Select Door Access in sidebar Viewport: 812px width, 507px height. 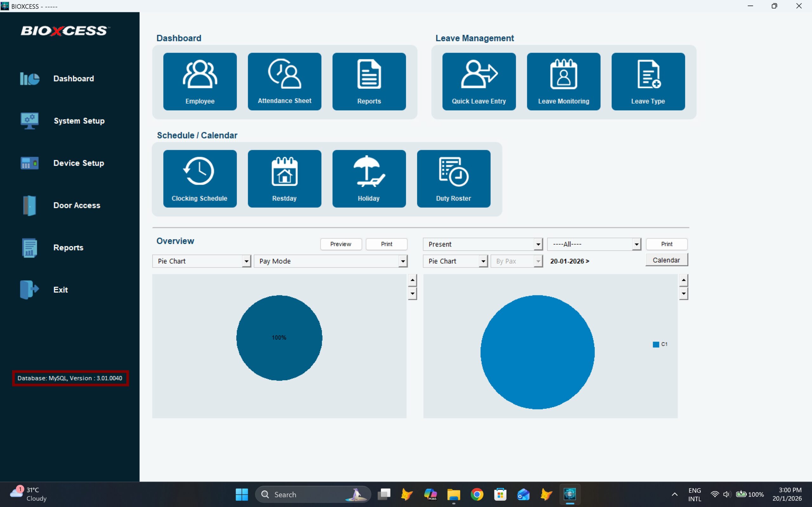(x=76, y=205)
